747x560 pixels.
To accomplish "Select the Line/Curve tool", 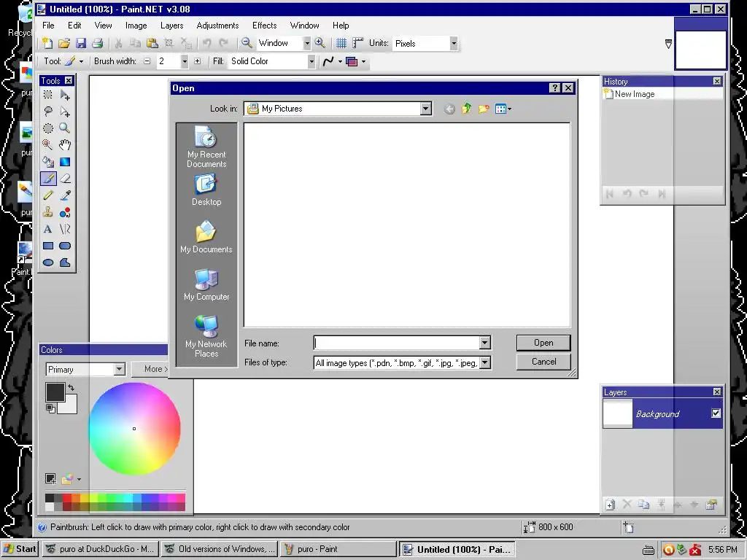I will click(65, 229).
